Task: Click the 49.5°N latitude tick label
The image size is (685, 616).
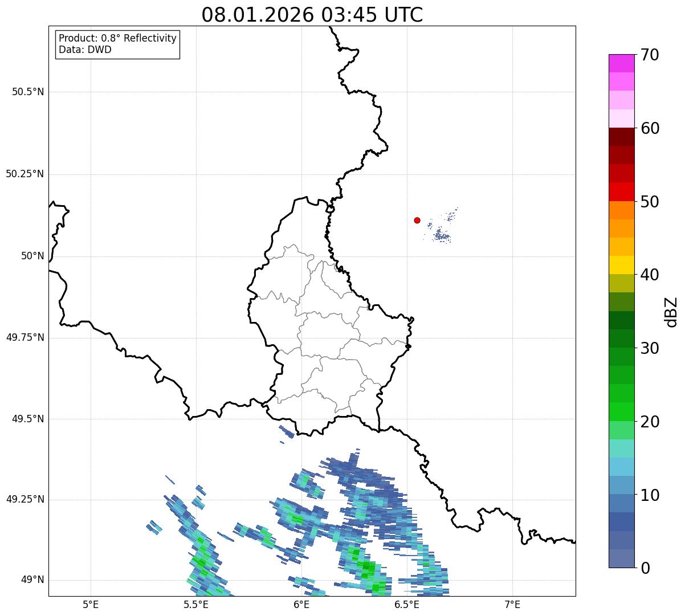Action: point(28,419)
